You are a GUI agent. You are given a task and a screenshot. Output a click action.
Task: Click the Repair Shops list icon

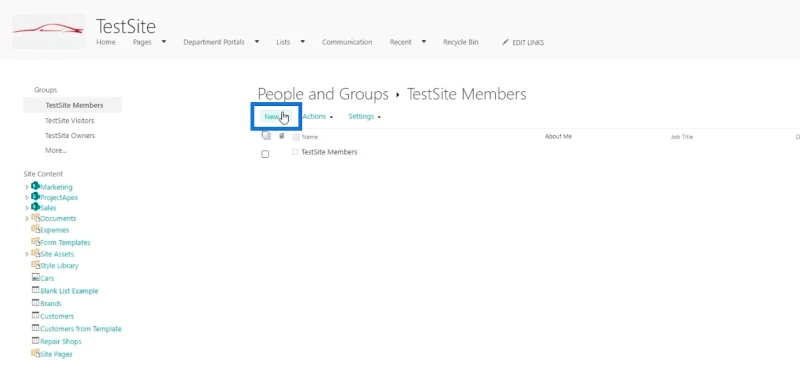[x=36, y=340]
